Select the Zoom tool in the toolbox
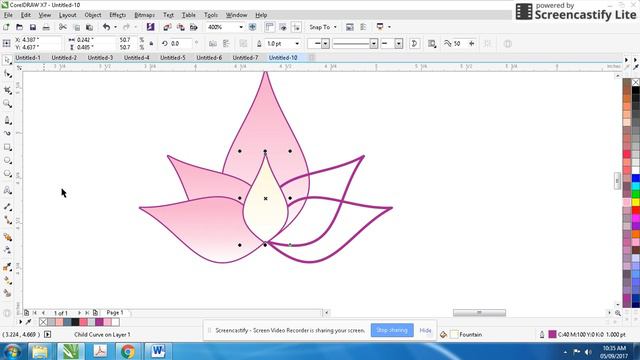Image resolution: width=640 pixels, height=360 pixels. (x=7, y=104)
